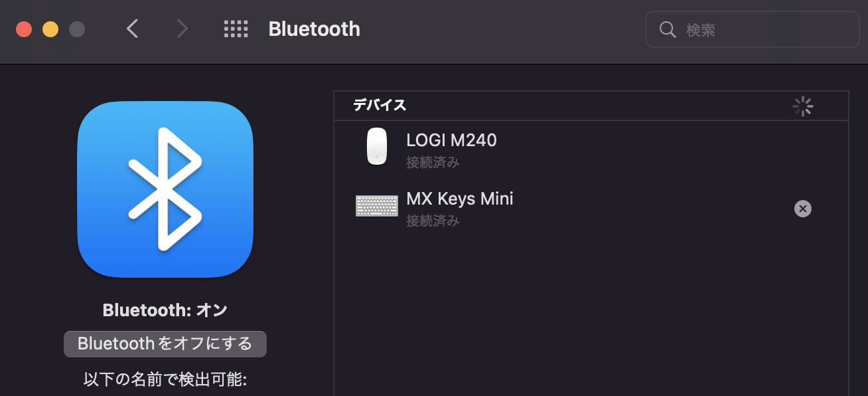This screenshot has height=396, width=868.
Task: Click the large blue Bluetooth logo
Action: coord(165,189)
